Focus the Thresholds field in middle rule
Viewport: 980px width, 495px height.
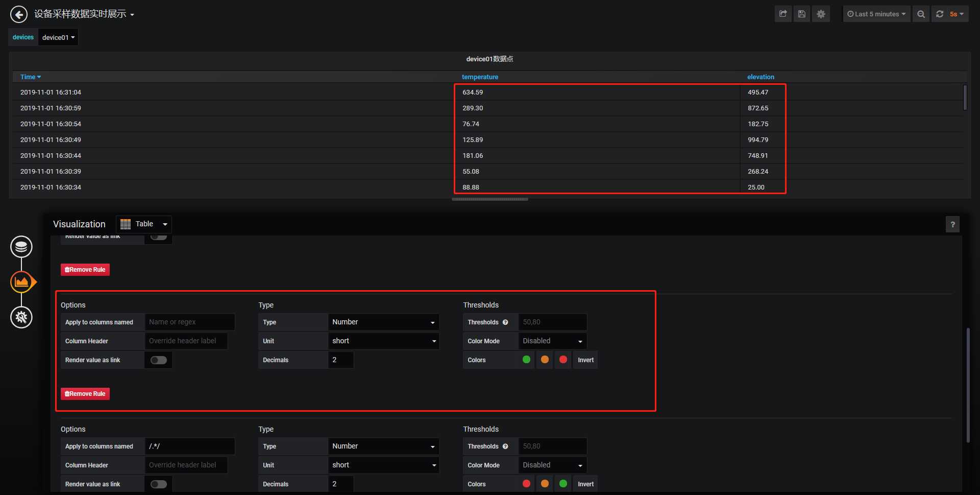[x=553, y=322]
